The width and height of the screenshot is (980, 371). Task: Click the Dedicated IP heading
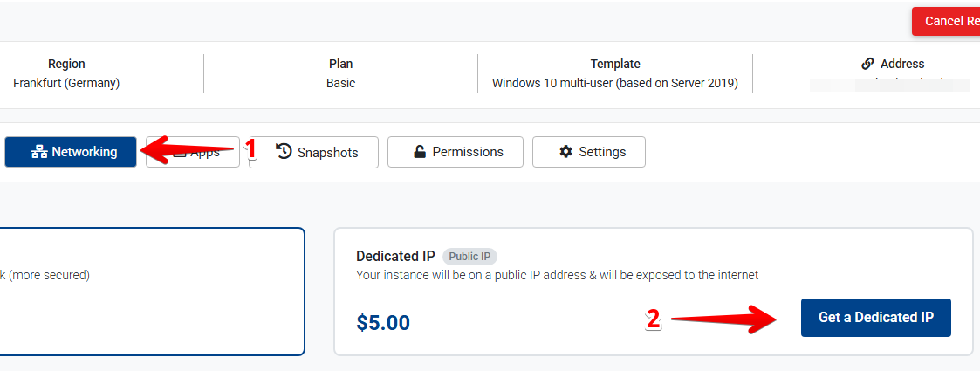pos(395,256)
